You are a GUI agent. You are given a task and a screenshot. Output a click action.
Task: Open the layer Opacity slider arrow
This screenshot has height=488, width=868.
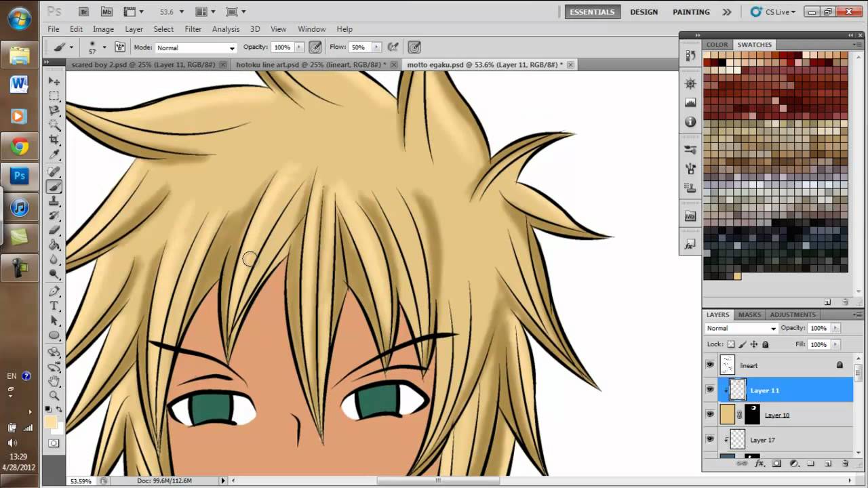click(x=835, y=328)
